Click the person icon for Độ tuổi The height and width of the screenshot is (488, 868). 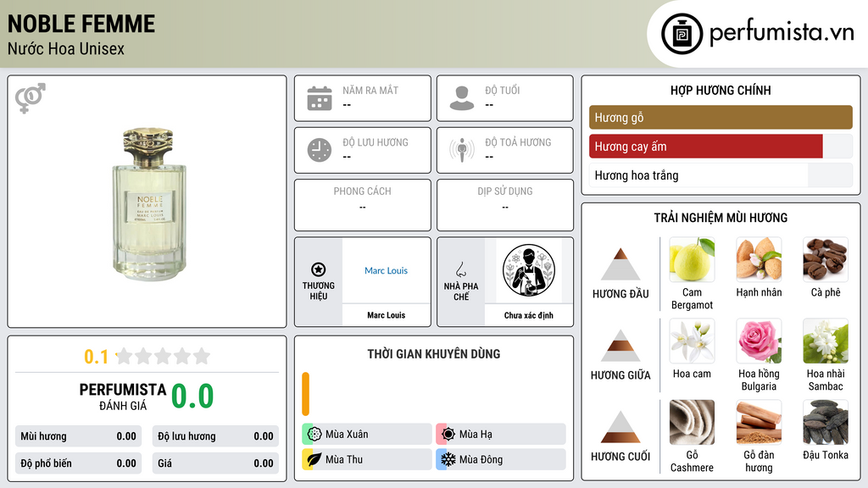(x=462, y=98)
